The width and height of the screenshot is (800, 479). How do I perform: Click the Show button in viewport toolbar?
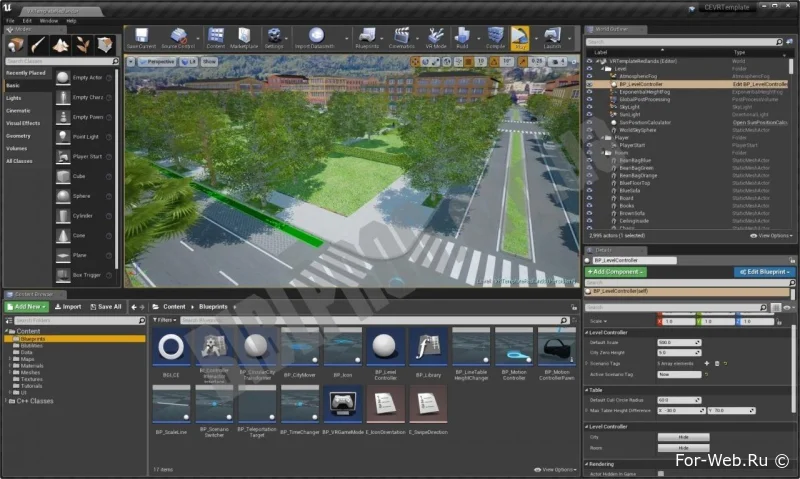[x=209, y=62]
